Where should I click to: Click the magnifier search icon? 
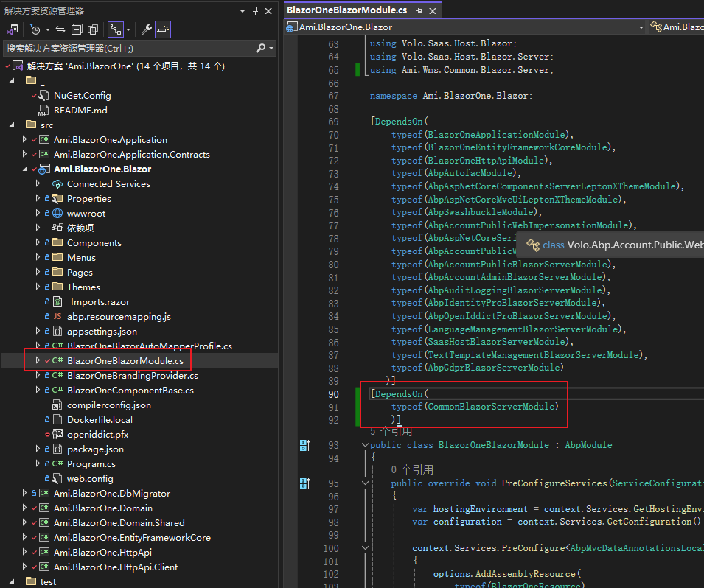[x=260, y=48]
